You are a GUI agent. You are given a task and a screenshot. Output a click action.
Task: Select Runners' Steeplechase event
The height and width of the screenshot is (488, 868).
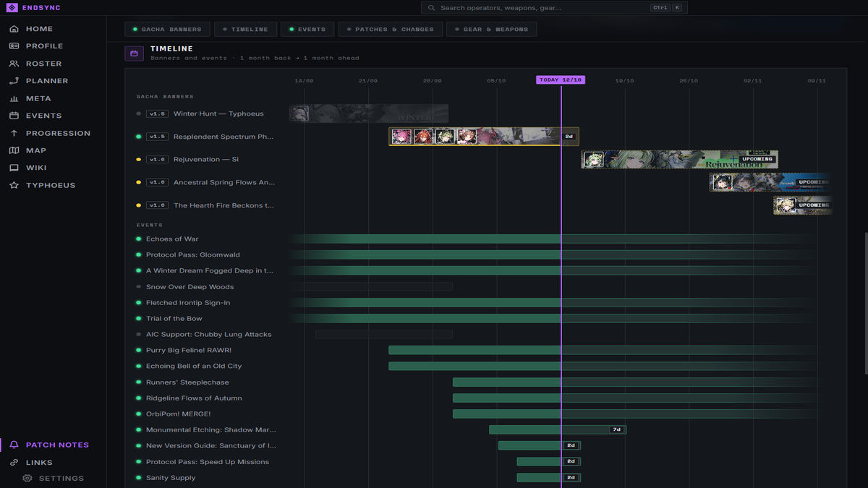click(187, 382)
